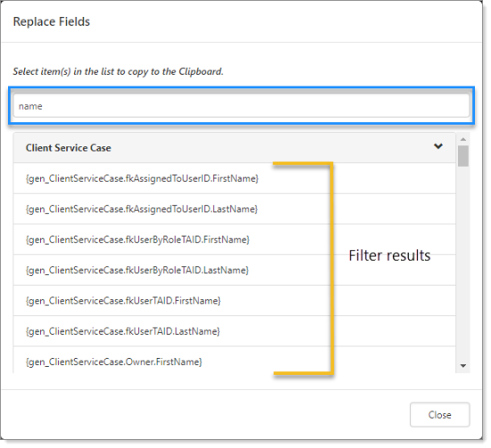Click the clipboard instruction text
The height and width of the screenshot is (448, 491).
pyautogui.click(x=118, y=71)
